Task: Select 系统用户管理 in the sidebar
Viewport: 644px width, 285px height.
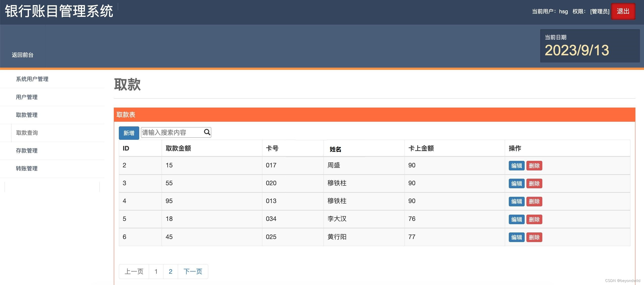Action: [x=32, y=79]
